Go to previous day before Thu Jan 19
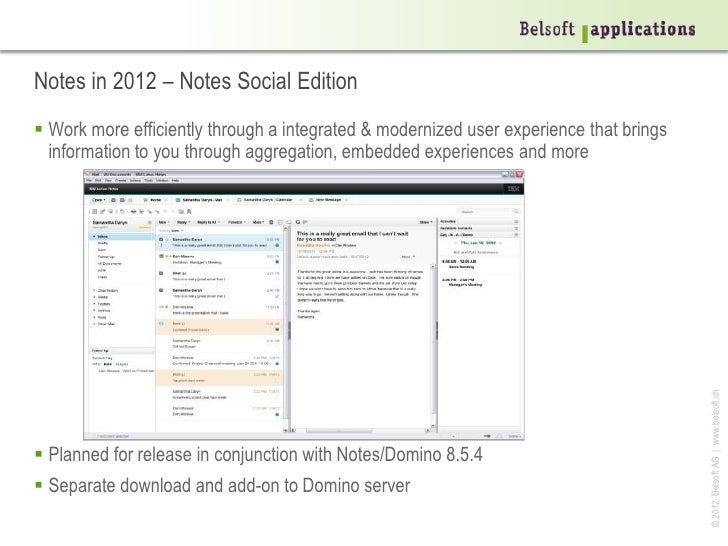This screenshot has width=728, height=546. point(456,243)
